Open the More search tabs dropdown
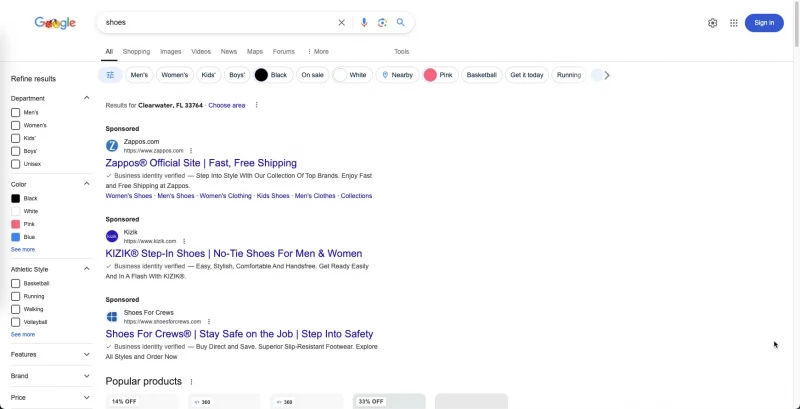Screen dimensions: 800x409 317,52
